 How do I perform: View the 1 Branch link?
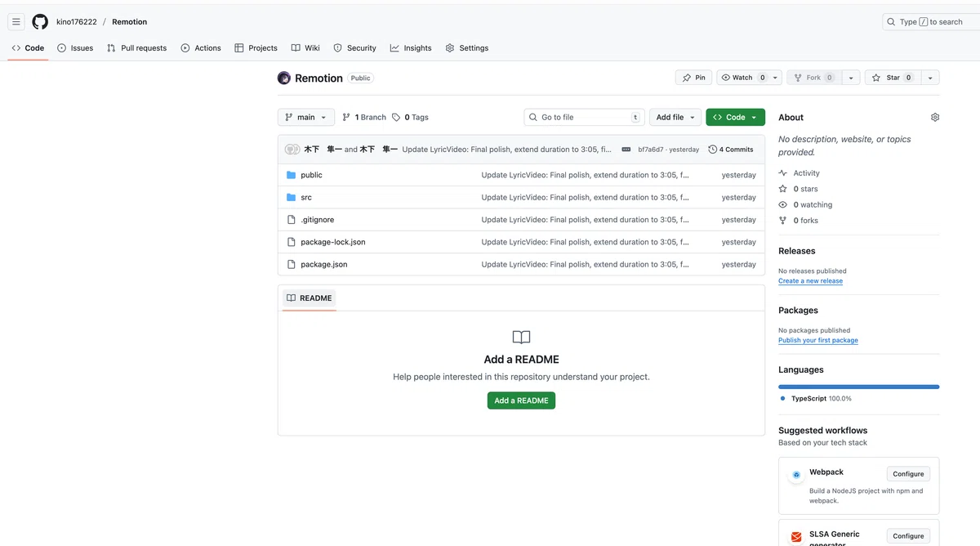364,118
